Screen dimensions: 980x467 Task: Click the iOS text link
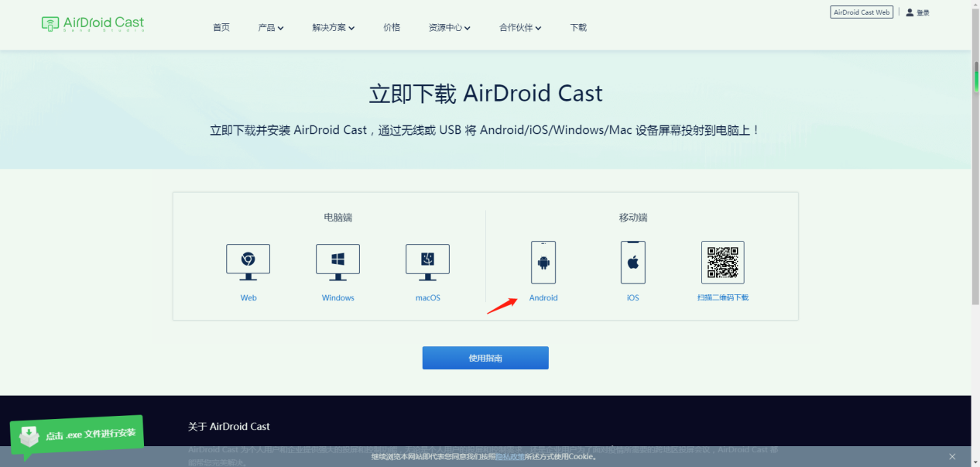633,298
